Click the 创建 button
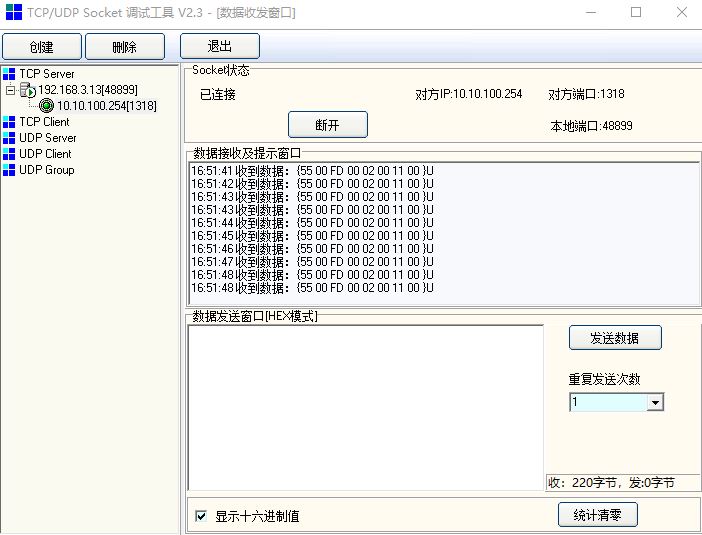 tap(42, 47)
